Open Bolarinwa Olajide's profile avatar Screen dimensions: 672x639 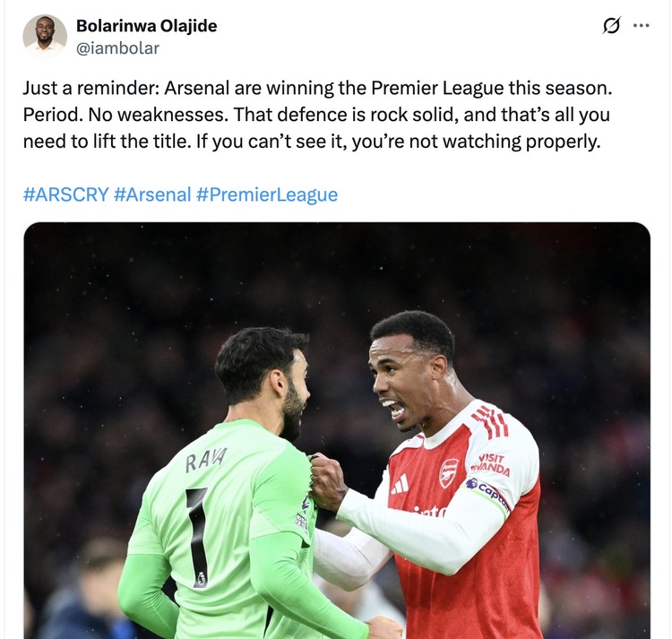[44, 37]
